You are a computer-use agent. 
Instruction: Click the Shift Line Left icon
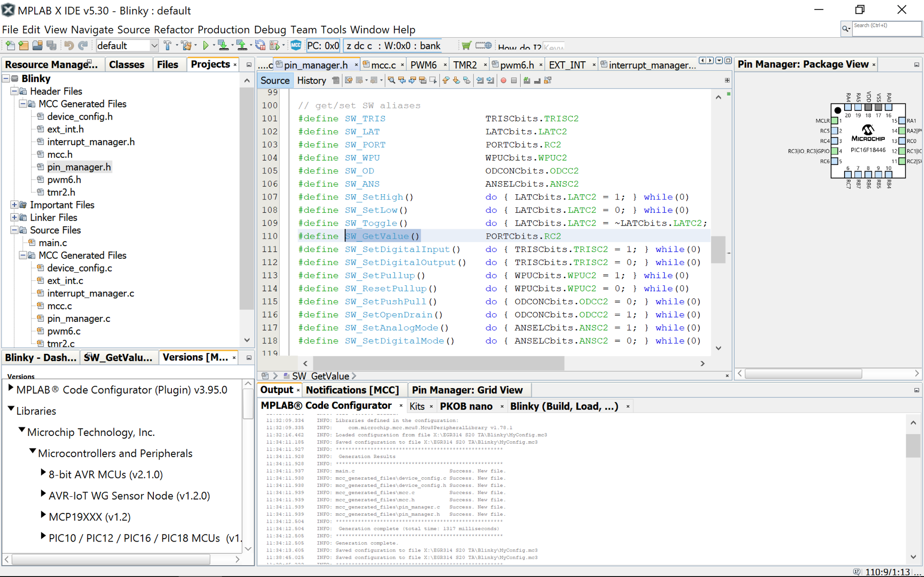point(480,81)
